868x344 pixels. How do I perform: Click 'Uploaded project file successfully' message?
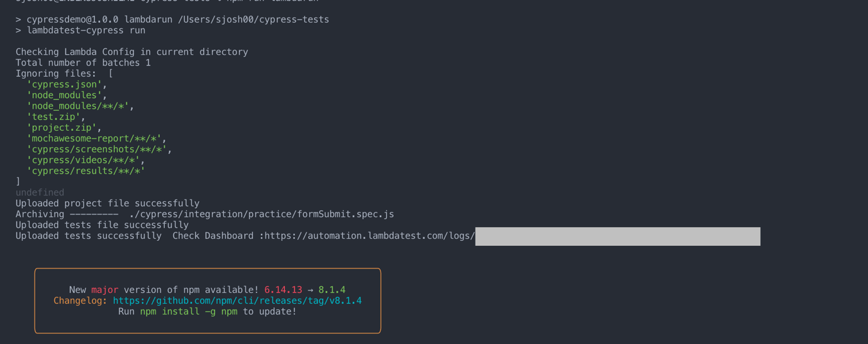[108, 203]
